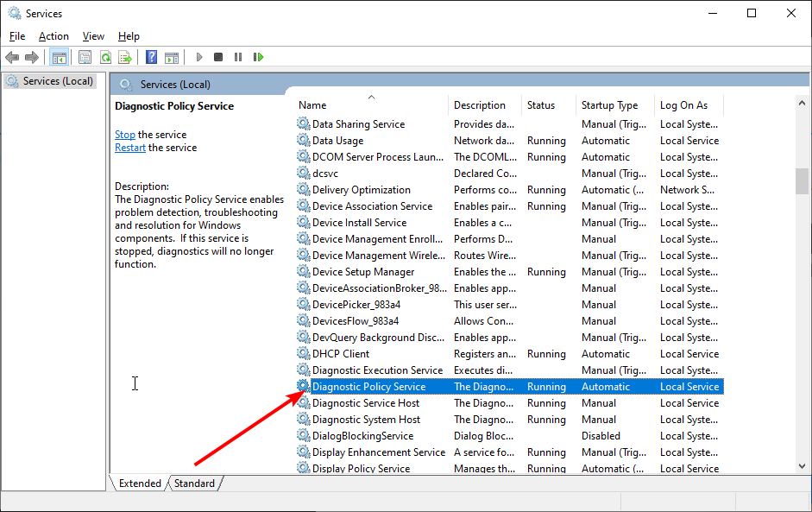The image size is (812, 512).
Task: Click the Back arrow in the toolbar
Action: tap(12, 57)
